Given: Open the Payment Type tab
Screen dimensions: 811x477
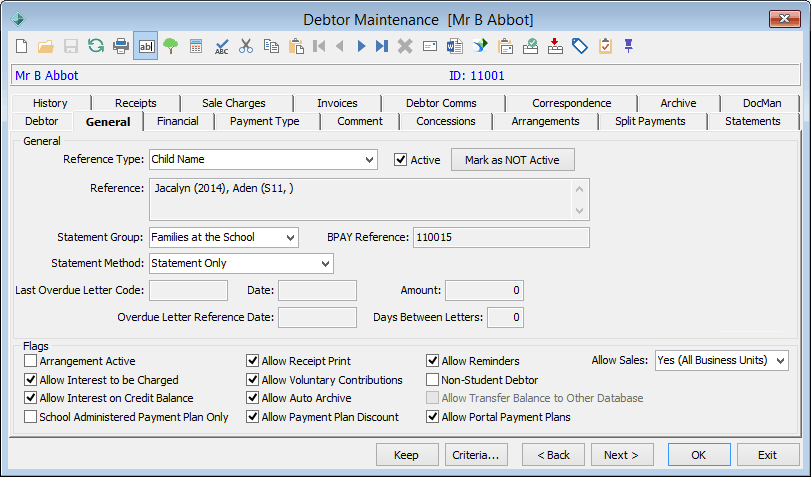Looking at the screenshot, I should point(265,121).
